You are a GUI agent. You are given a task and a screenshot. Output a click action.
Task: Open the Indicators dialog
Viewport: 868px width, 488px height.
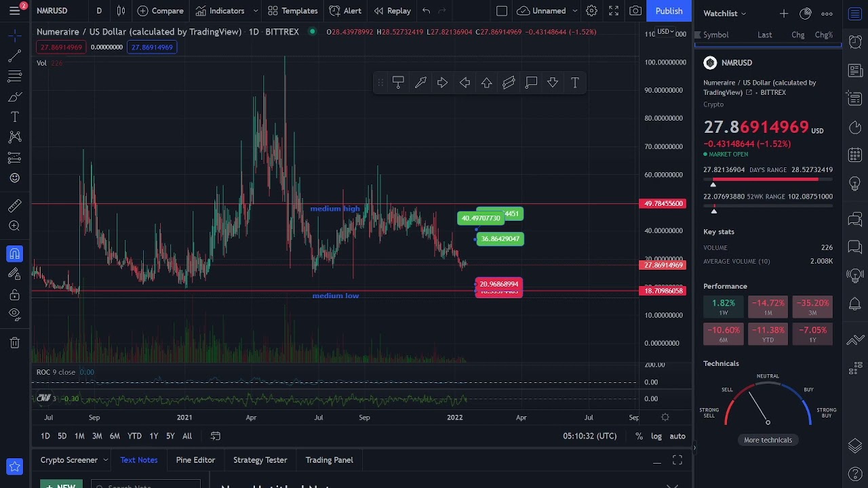(220, 11)
